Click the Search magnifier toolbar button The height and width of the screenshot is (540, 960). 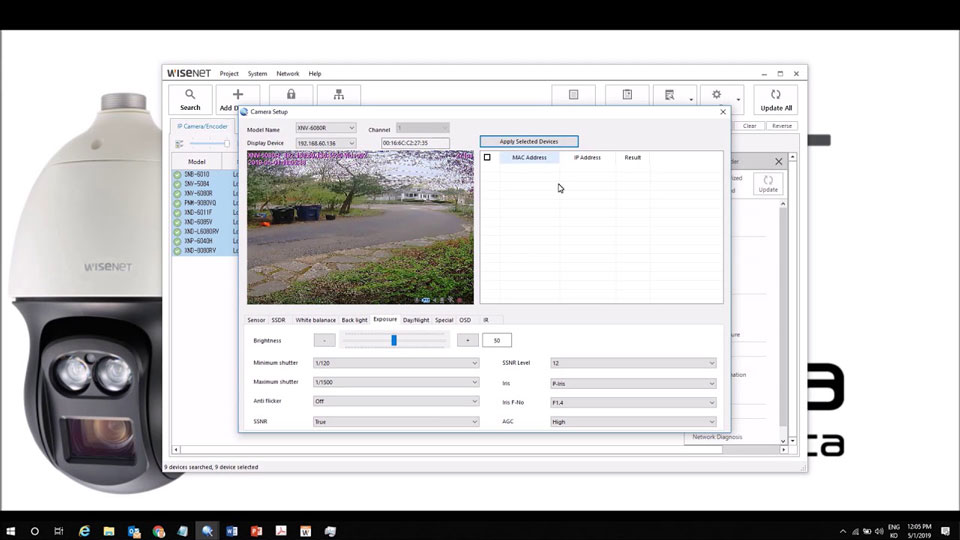coord(190,99)
